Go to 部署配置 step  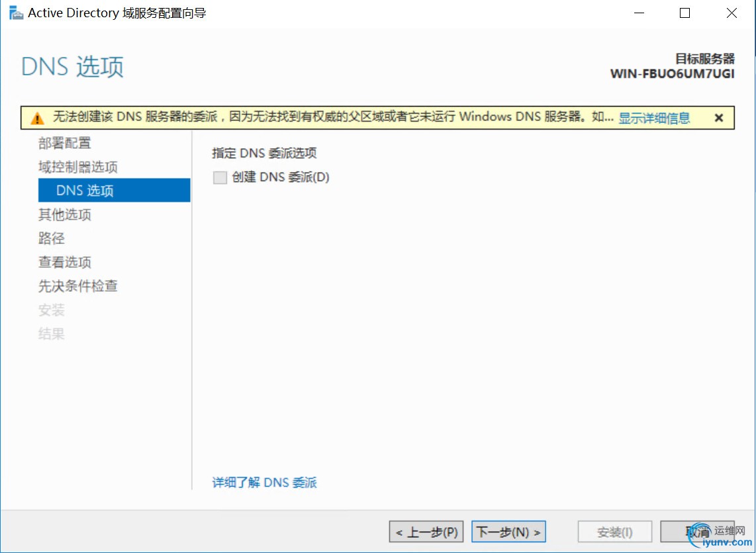pos(65,143)
